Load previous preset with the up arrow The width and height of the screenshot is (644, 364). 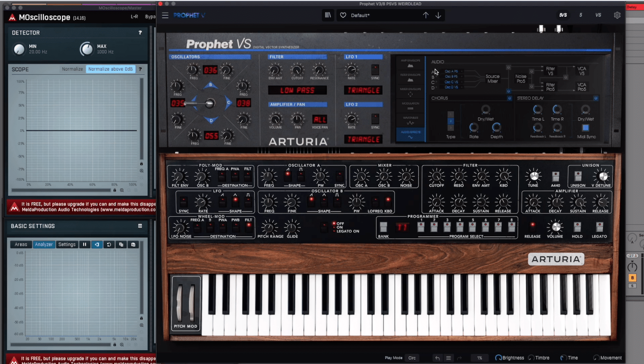425,15
